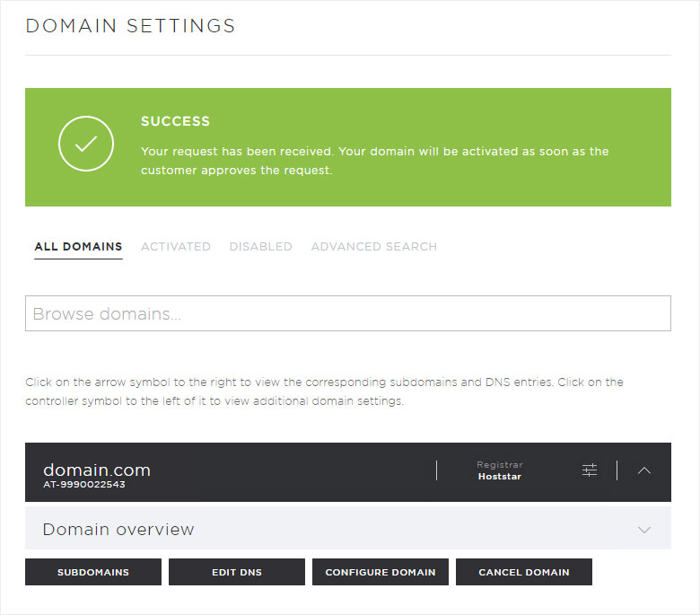Expand Domain overview with the down chevron
This screenshot has width=700, height=615.
(643, 530)
